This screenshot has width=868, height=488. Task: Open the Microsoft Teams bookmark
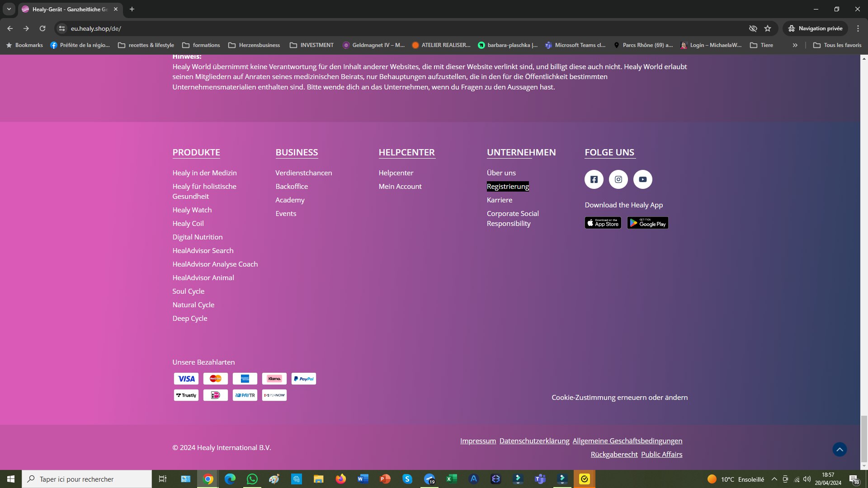(576, 45)
